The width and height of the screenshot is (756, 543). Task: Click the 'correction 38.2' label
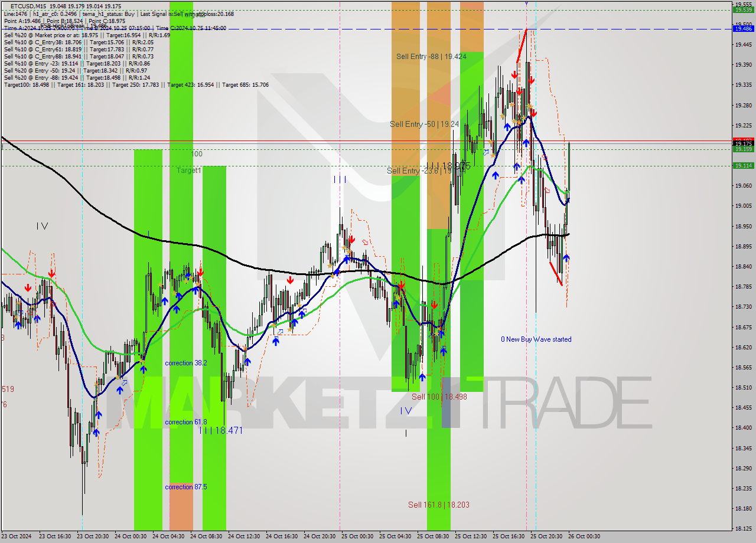click(x=186, y=363)
